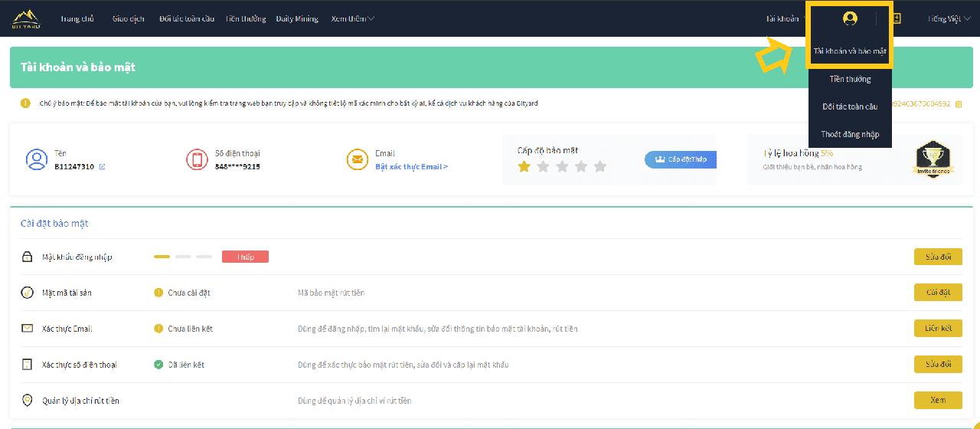Click the username B11247310
980x429 pixels.
pos(74,166)
